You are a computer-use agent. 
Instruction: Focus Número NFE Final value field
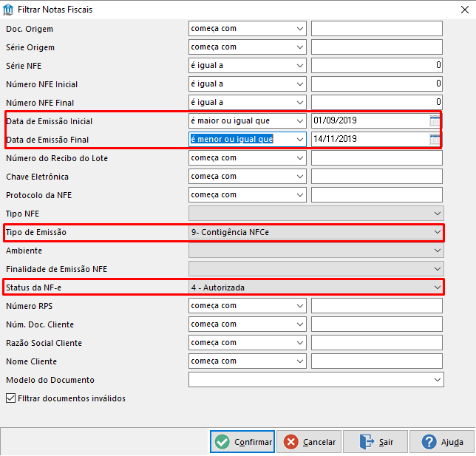[x=377, y=103]
